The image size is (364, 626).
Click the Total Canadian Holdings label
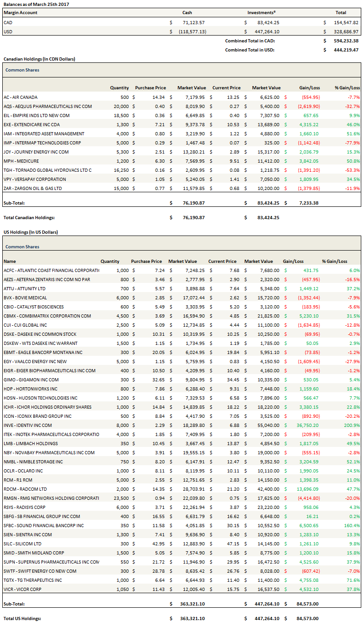click(29, 217)
